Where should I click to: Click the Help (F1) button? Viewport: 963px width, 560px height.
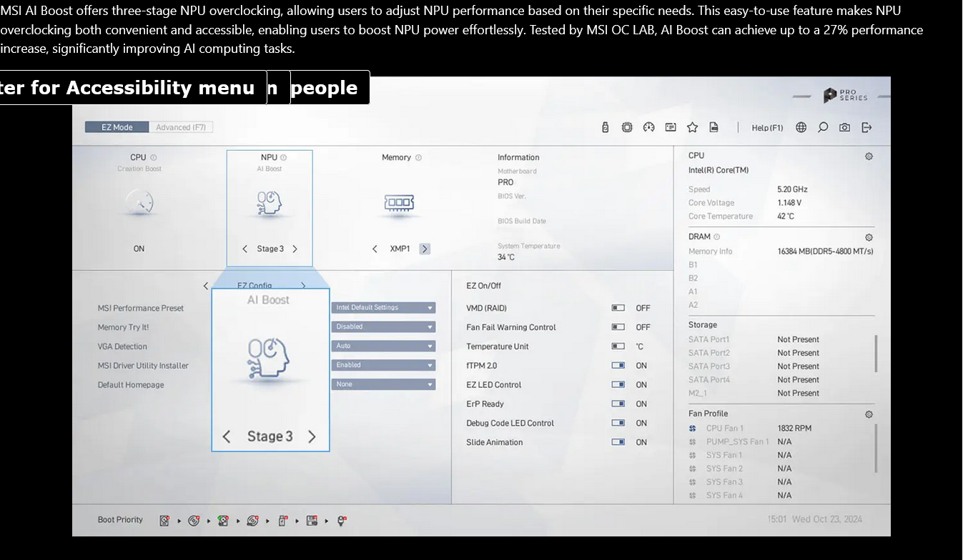(x=767, y=128)
